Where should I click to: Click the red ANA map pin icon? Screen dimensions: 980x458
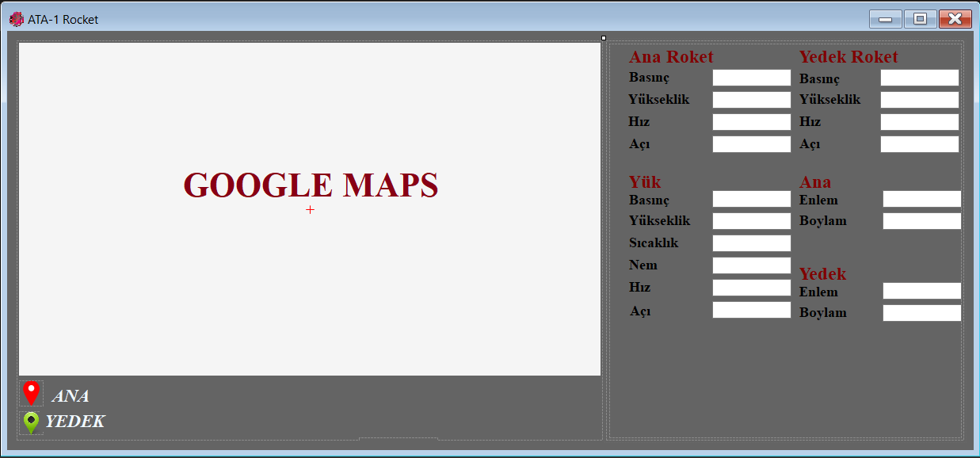pyautogui.click(x=31, y=394)
